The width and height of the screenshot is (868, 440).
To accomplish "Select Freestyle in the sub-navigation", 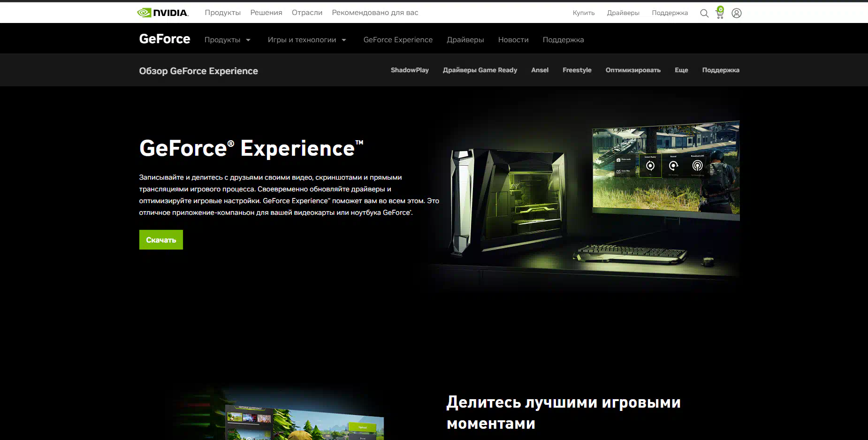I will click(577, 70).
